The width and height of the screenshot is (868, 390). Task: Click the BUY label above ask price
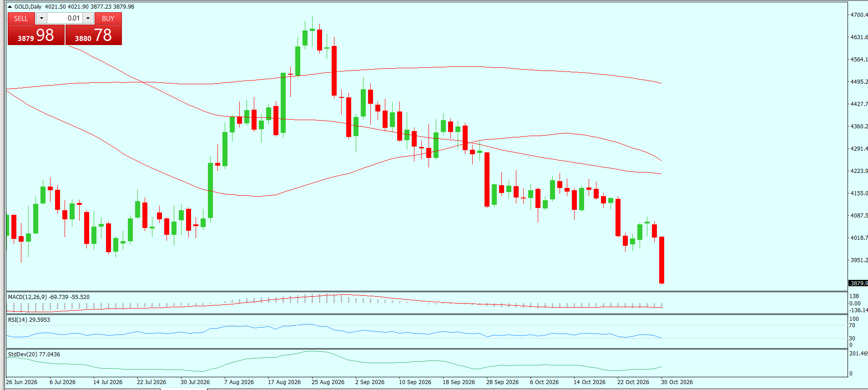point(108,19)
